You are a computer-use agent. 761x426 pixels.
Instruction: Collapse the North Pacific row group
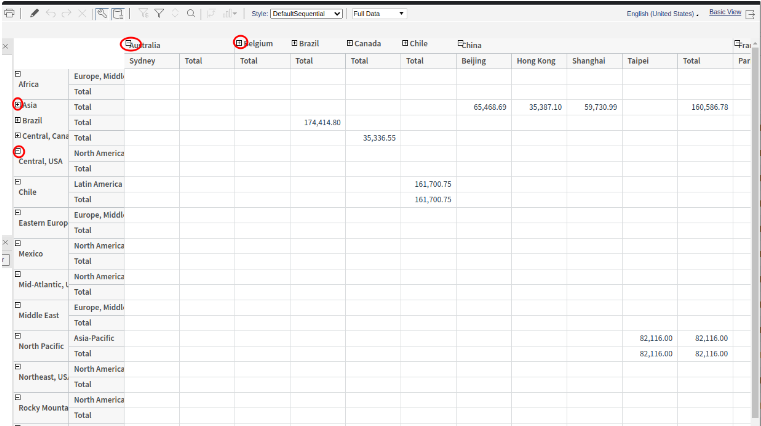pyautogui.click(x=18, y=335)
